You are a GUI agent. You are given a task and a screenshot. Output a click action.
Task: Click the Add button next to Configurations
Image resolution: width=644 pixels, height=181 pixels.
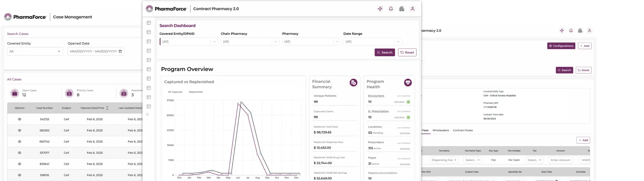585,46
